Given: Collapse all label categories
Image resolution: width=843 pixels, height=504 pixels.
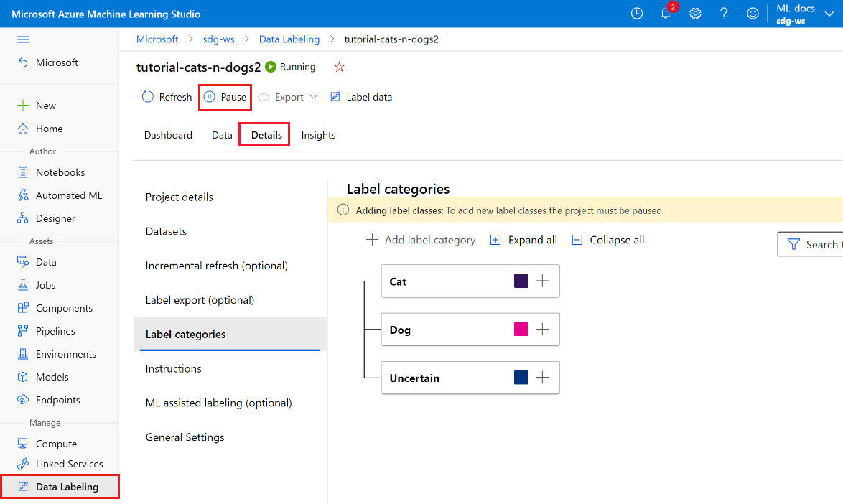Looking at the screenshot, I should (x=607, y=239).
